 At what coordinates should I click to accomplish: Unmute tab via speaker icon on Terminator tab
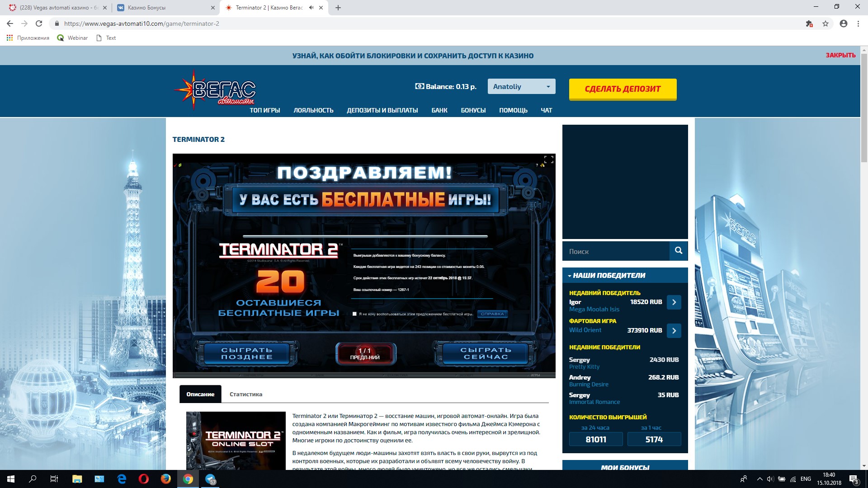point(311,8)
